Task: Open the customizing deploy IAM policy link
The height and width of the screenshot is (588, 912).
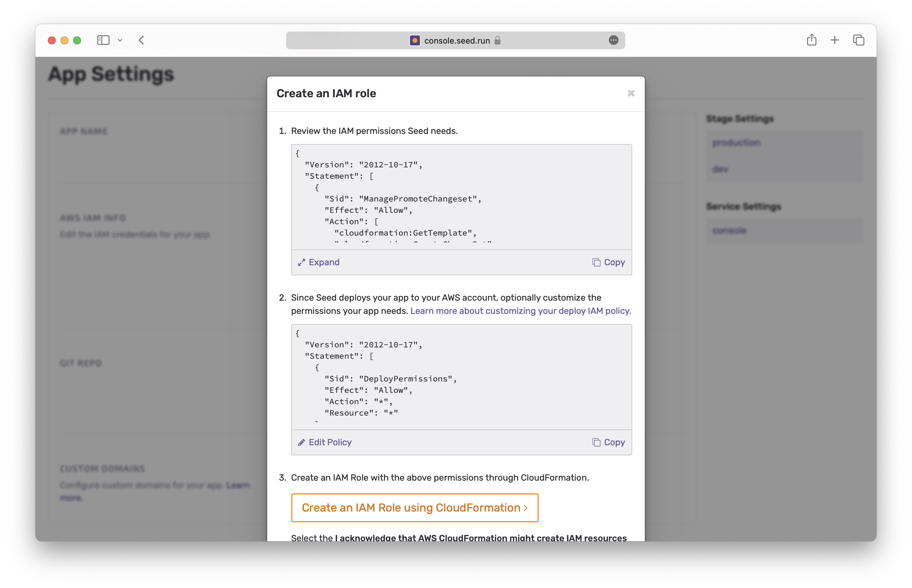Action: click(x=520, y=311)
